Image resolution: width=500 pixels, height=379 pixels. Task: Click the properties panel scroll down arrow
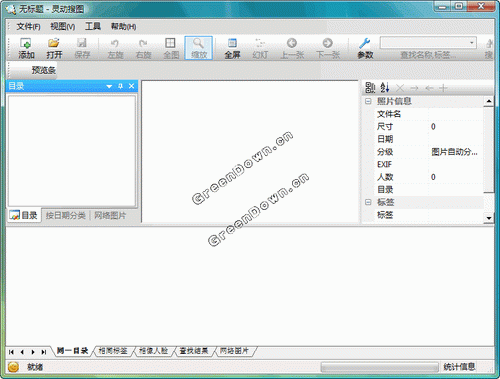[x=489, y=218]
